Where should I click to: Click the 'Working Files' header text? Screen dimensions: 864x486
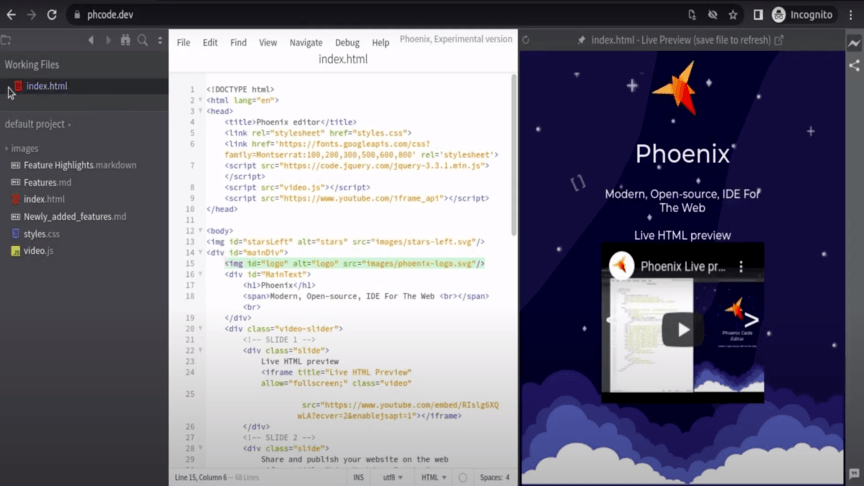[x=32, y=64]
